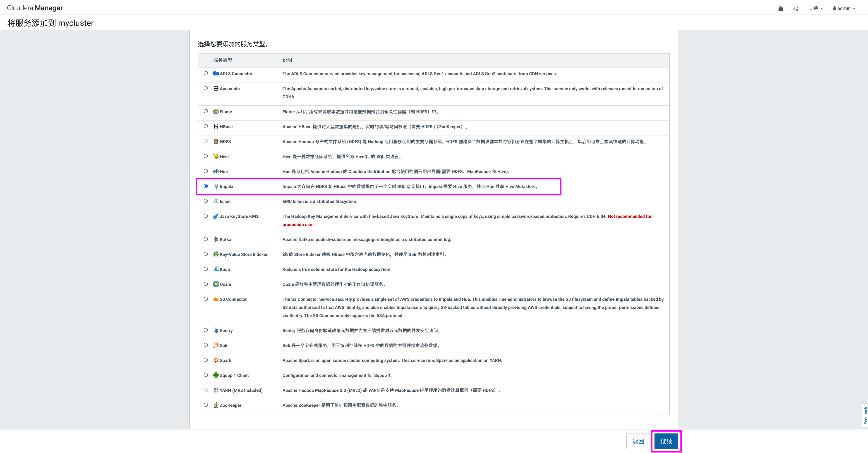
Task: Click the Sqoop 1 Client label
Action: [234, 376]
